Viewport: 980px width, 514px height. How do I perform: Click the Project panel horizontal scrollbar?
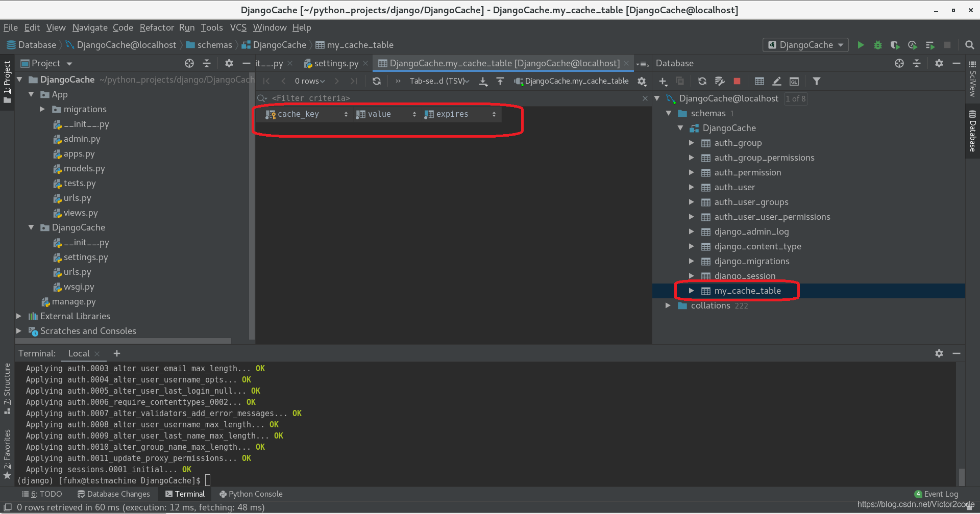[x=124, y=341]
